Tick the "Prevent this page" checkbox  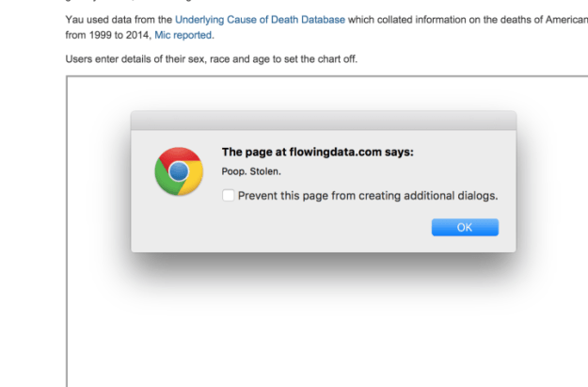click(x=229, y=196)
